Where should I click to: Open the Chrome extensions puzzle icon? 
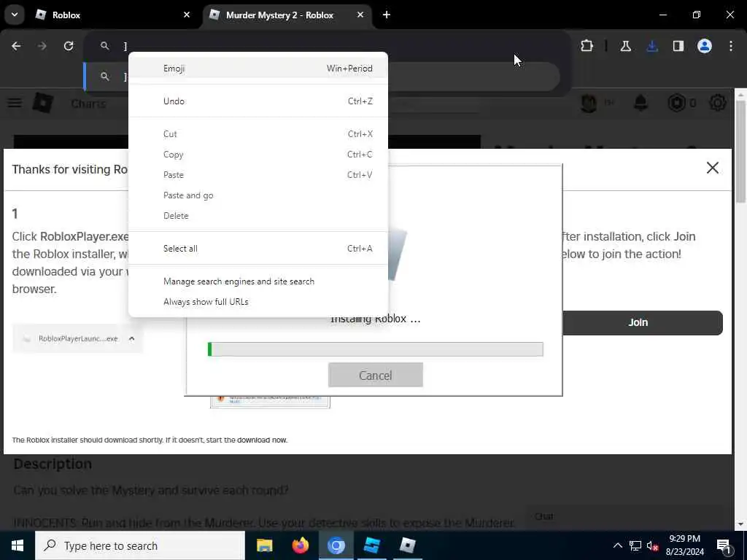tap(587, 46)
